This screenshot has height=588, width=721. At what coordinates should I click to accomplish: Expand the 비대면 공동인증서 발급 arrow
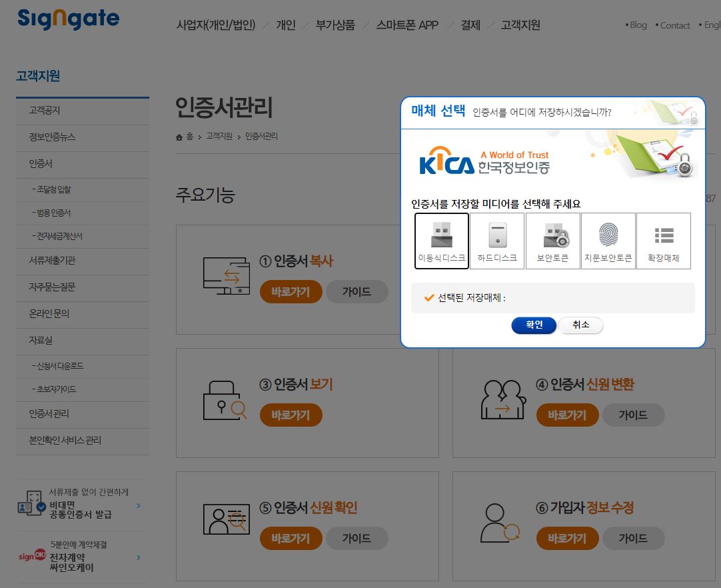pos(139,505)
